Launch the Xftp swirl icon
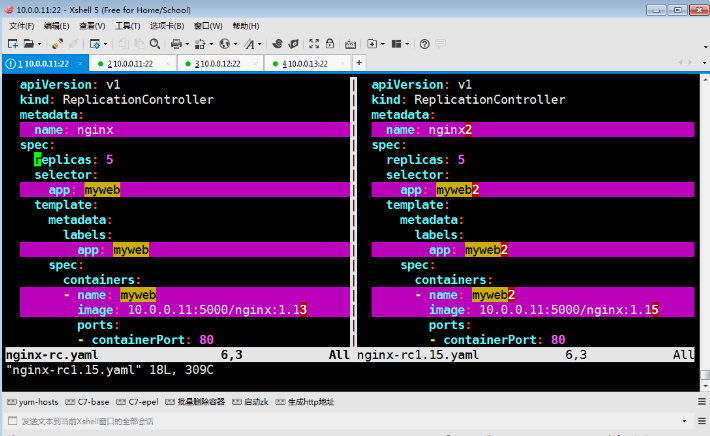The image size is (710, 436). coord(277,44)
